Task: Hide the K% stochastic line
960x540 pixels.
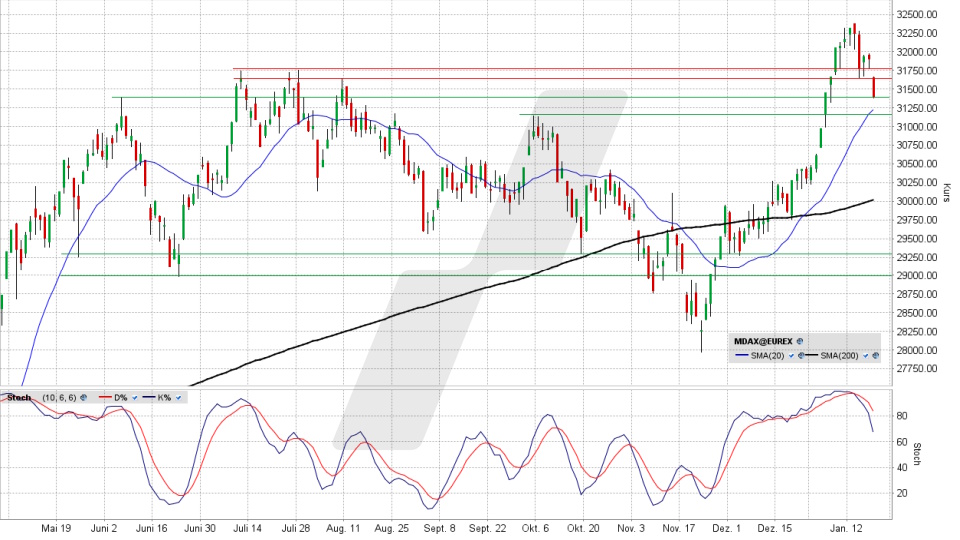Action: click(x=178, y=398)
